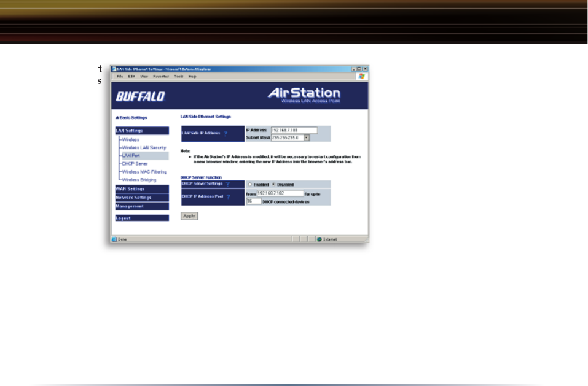Collapse the LAN Settings section
The width and height of the screenshot is (588, 386).
(142, 131)
